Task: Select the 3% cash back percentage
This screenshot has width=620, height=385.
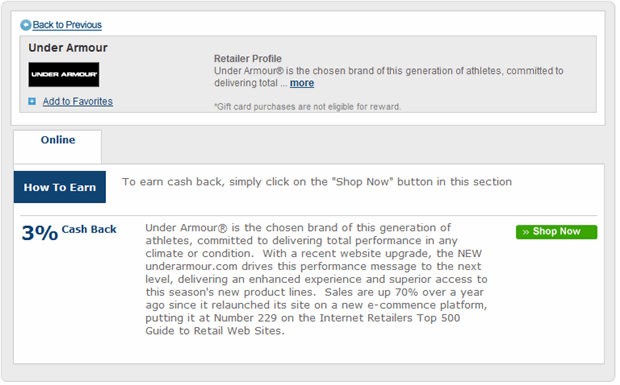Action: (x=40, y=233)
